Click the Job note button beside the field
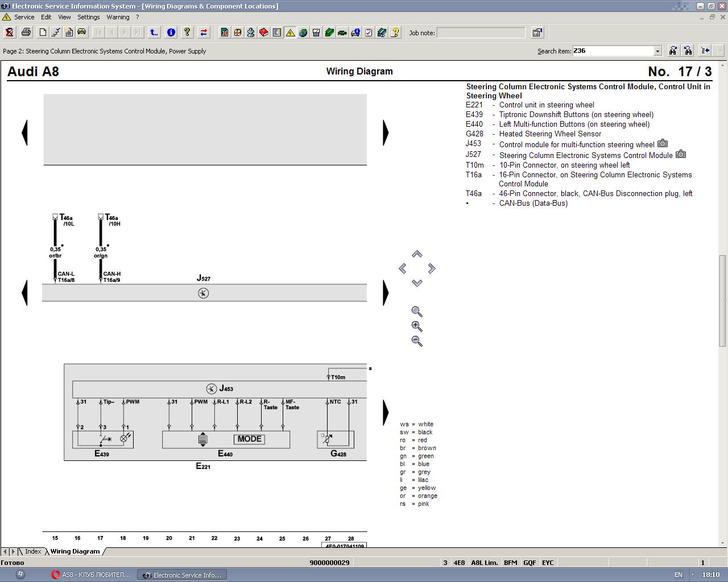The image size is (728, 582). point(537,32)
